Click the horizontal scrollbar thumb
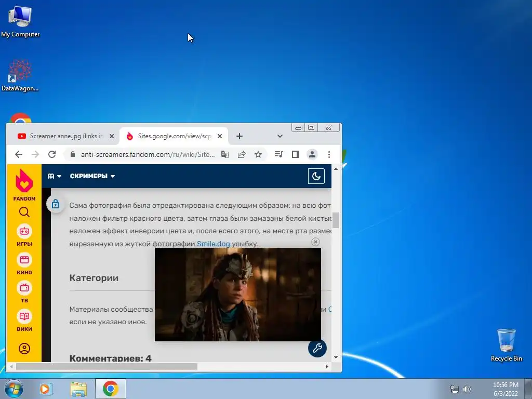Image resolution: width=532 pixels, height=399 pixels. coord(107,366)
